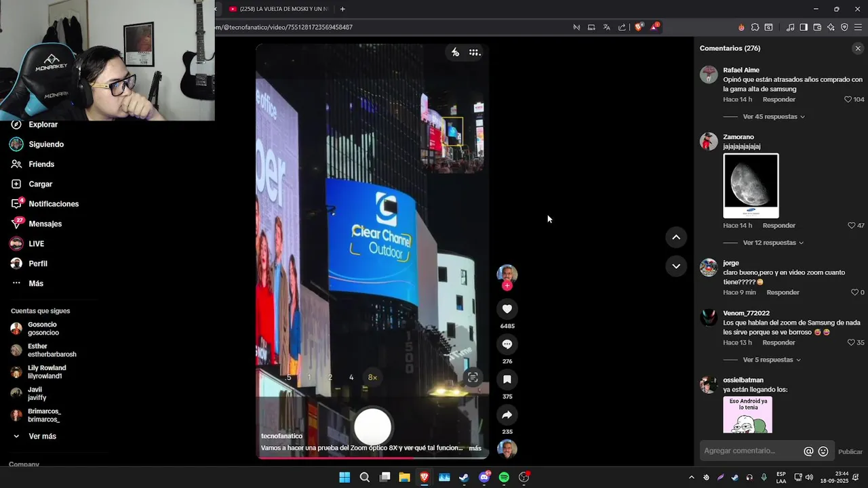Open the Brave Wallet icon

(x=817, y=27)
